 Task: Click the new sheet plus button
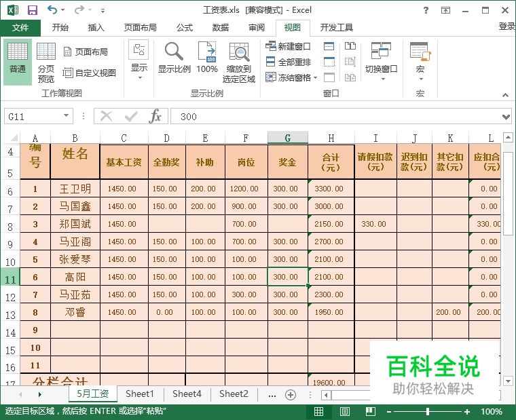click(291, 395)
